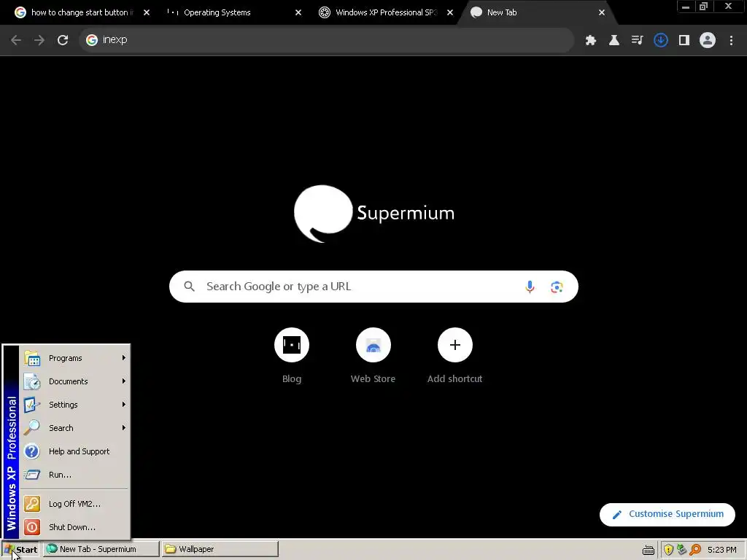Image resolution: width=747 pixels, height=560 pixels.
Task: Click the address bar containing 'inexp'
Action: [327, 40]
